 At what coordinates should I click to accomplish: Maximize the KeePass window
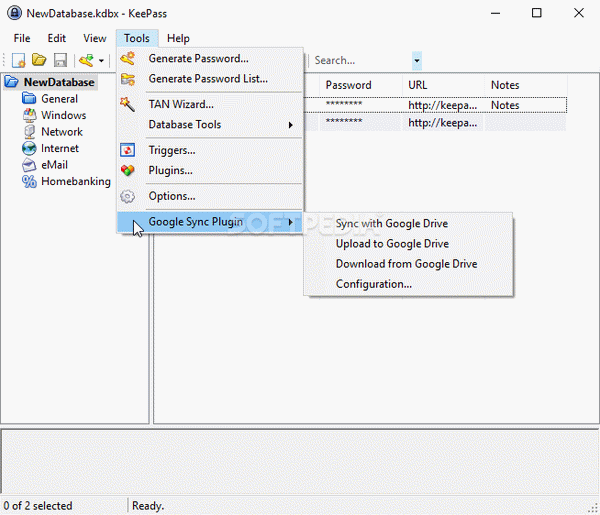536,13
